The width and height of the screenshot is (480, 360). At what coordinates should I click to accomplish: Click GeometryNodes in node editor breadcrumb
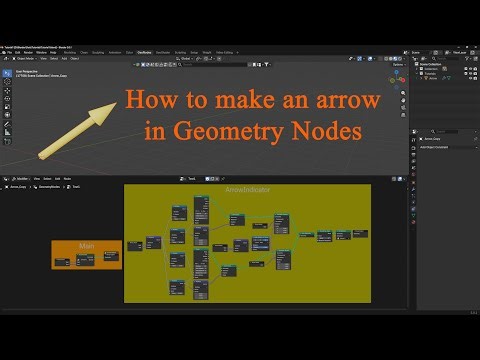pos(49,187)
